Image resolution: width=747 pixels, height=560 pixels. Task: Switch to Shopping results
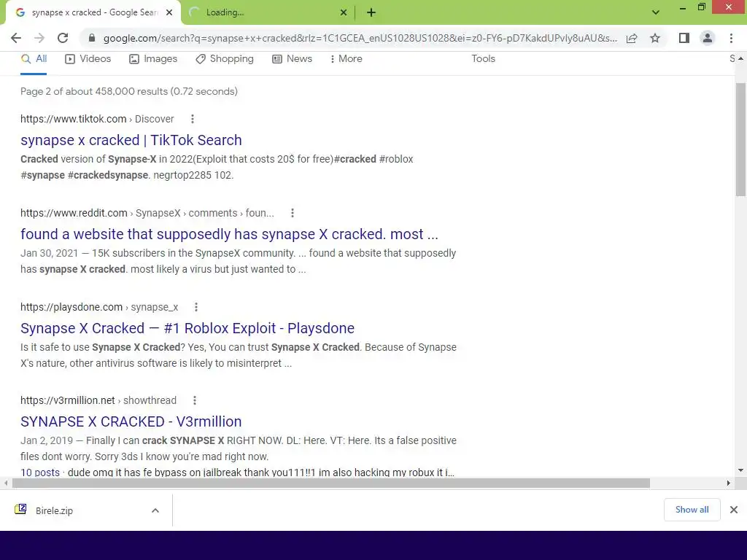[x=225, y=58]
